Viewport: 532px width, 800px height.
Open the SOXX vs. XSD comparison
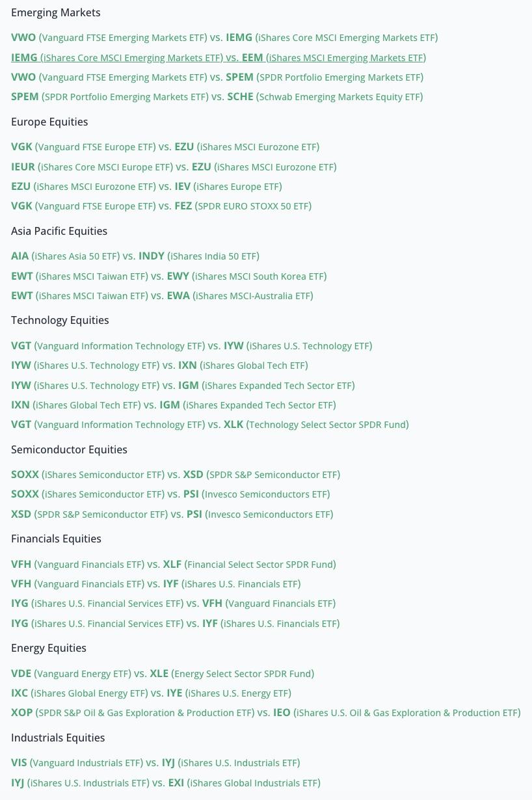point(176,475)
